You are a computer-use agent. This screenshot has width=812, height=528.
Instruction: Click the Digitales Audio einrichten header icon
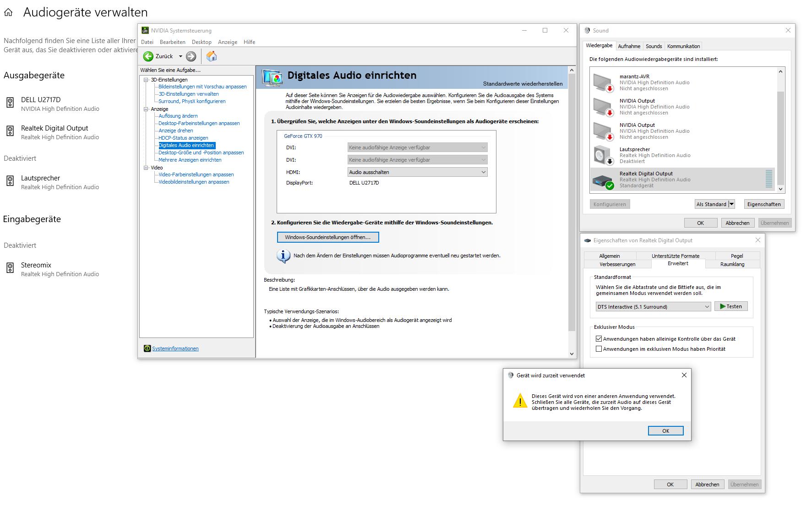click(272, 77)
